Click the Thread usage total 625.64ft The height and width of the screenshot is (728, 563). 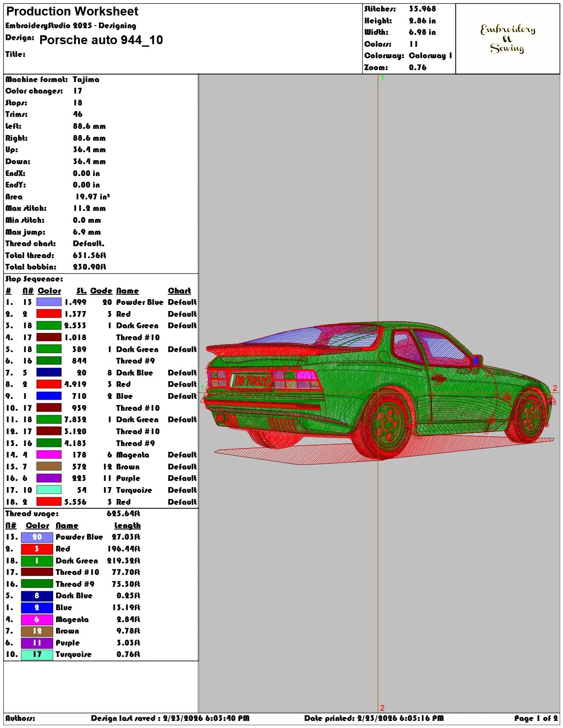pyautogui.click(x=124, y=514)
